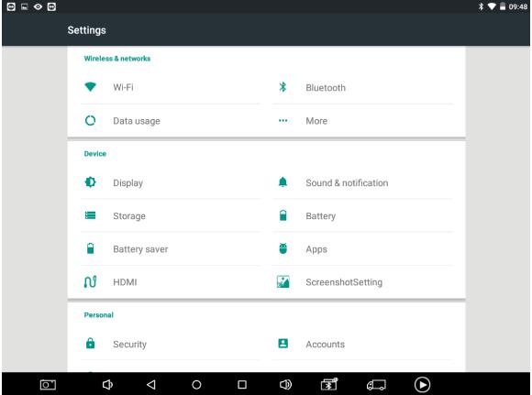Image resolution: width=532 pixels, height=395 pixels.
Task: Open Security settings
Action: (171, 345)
